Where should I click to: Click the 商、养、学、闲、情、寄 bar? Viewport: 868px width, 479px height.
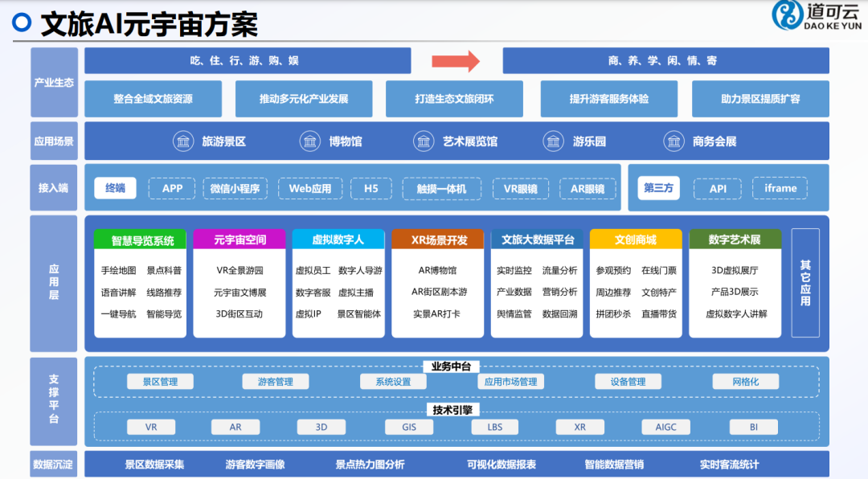tap(666, 61)
